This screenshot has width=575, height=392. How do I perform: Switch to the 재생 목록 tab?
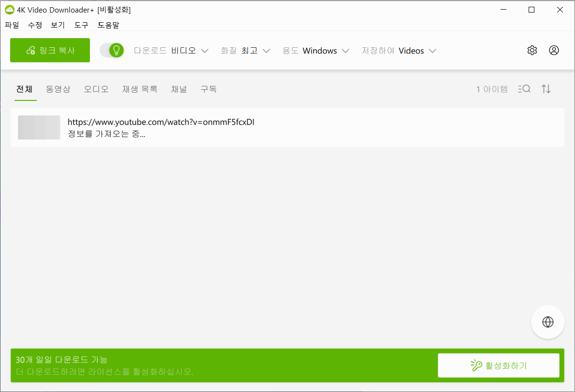(x=140, y=89)
